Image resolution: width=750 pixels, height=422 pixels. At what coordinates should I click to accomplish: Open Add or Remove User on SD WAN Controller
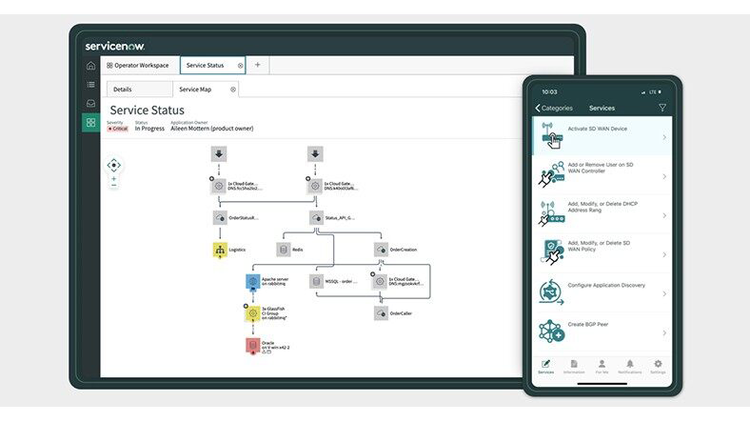pyautogui.click(x=602, y=176)
